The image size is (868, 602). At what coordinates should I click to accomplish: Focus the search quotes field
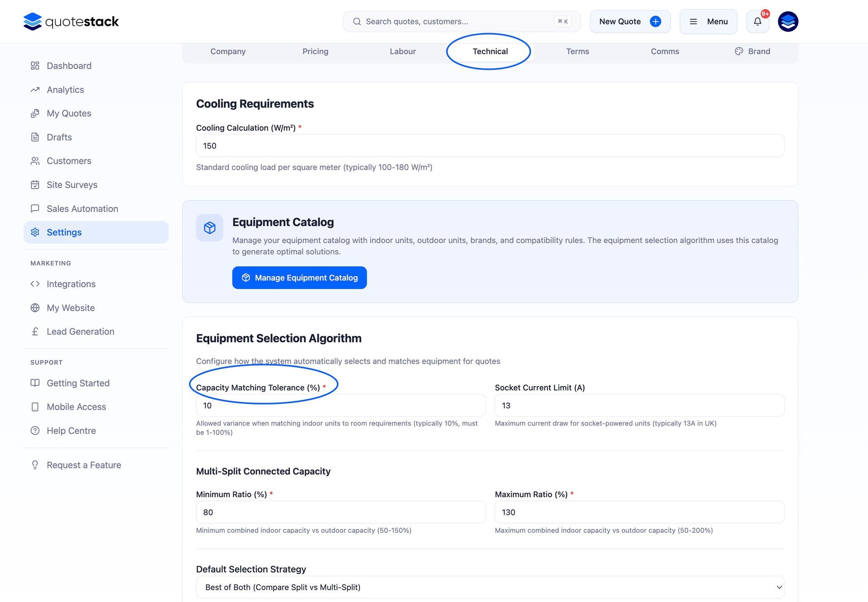[457, 21]
